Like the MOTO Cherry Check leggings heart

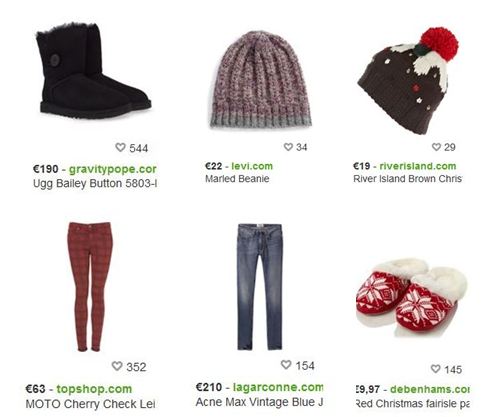tap(117, 366)
